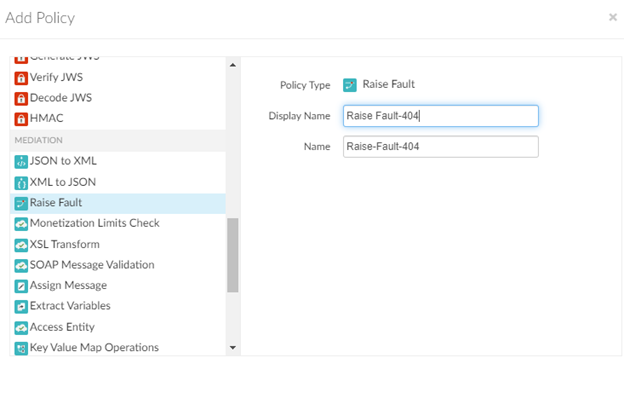
Task: Click the Verify JWS lock icon
Action: pos(20,77)
